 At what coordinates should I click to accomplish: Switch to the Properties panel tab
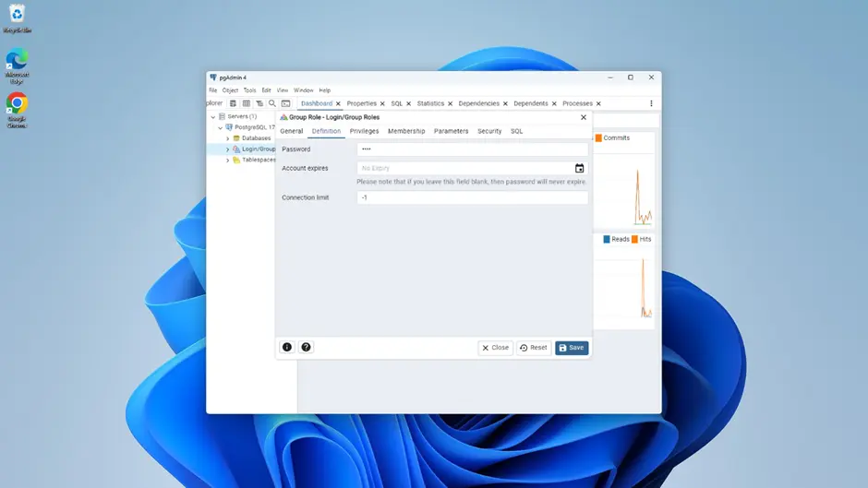click(x=361, y=103)
